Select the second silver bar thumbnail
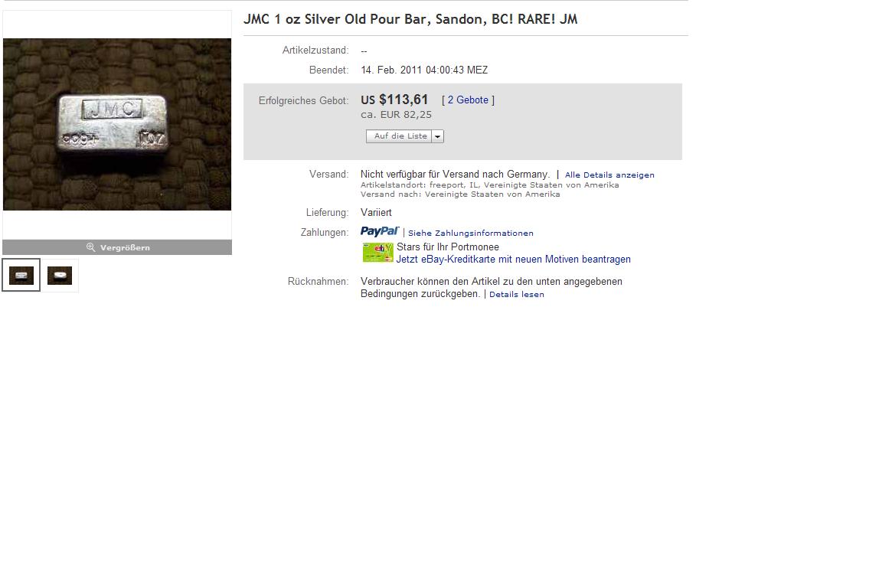 60,275
